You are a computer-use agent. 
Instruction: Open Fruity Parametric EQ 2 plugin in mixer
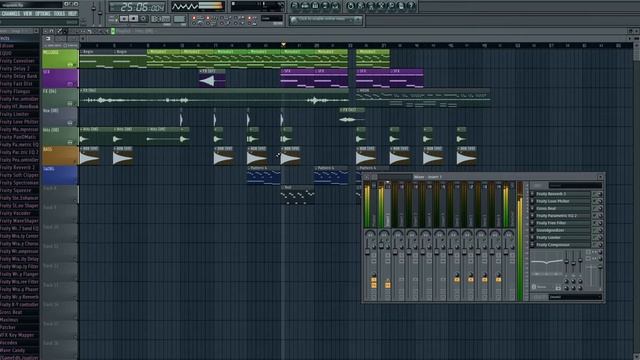[562, 216]
